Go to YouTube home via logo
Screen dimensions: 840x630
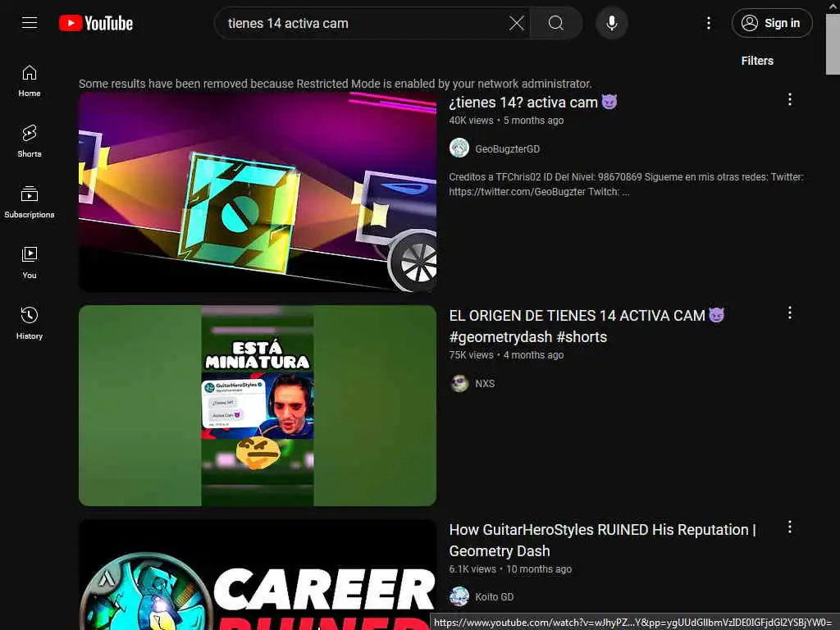click(x=96, y=23)
